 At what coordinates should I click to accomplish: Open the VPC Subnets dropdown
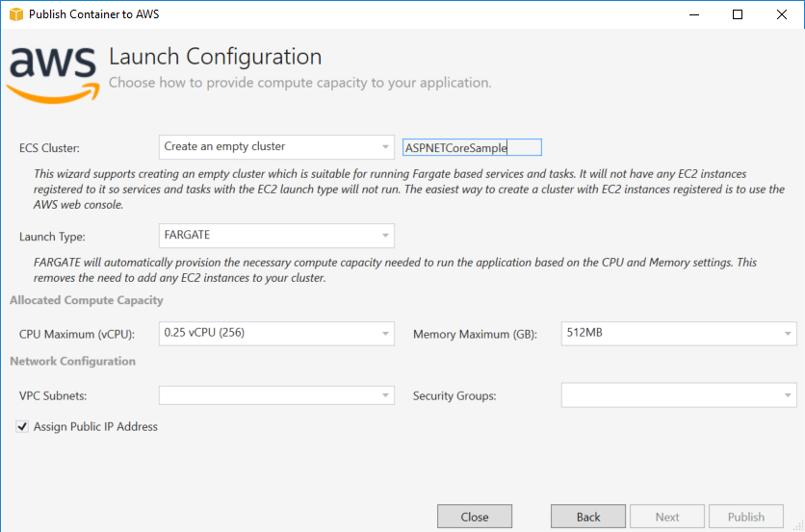(x=276, y=395)
